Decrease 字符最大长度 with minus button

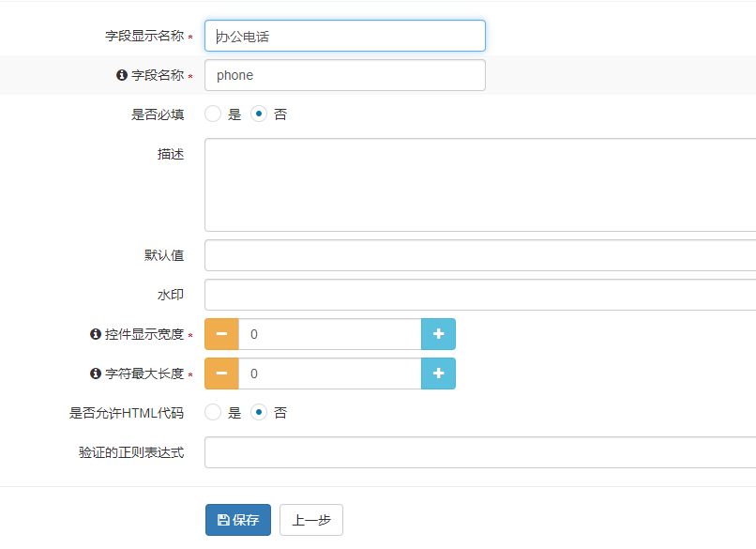(221, 374)
